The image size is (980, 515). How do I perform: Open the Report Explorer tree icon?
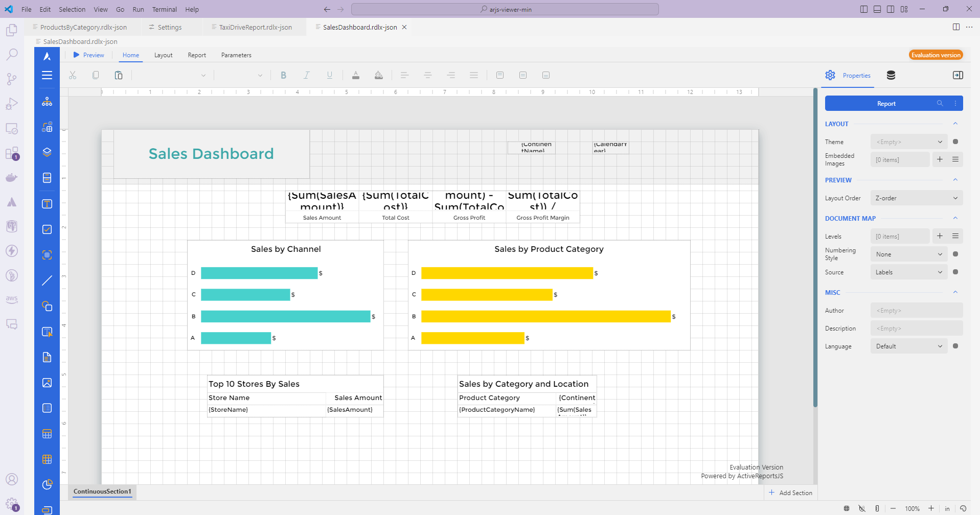[x=47, y=101]
